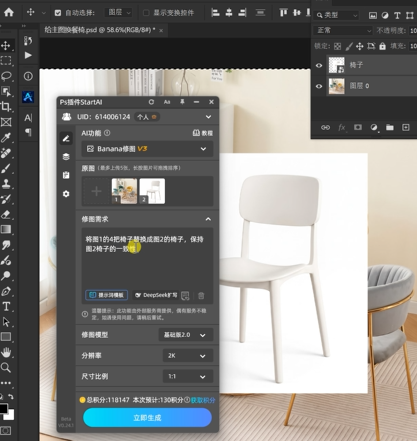Select the Eyedropper tool
This screenshot has width=417, height=441.
click(6, 137)
